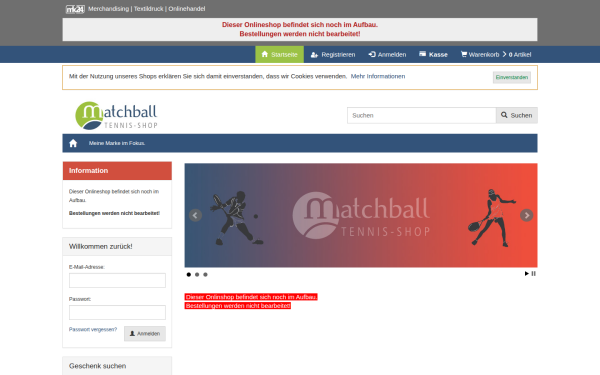
Task: Accept cookies with the Einverstanden button
Action: tap(512, 77)
